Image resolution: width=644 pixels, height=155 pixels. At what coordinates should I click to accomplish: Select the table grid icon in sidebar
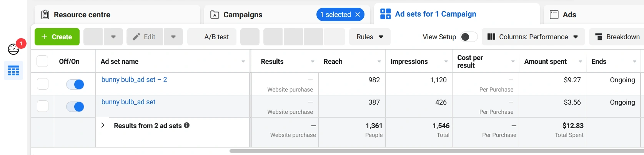[13, 71]
